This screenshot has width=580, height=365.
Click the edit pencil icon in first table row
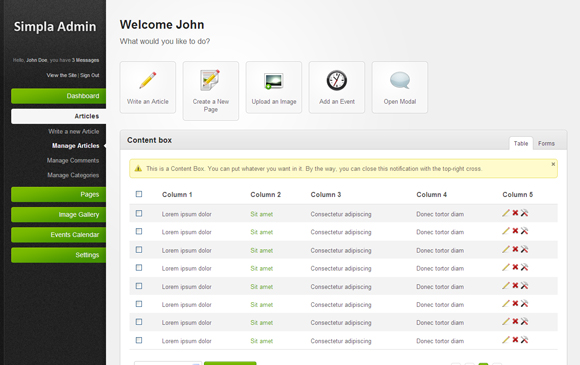506,213
